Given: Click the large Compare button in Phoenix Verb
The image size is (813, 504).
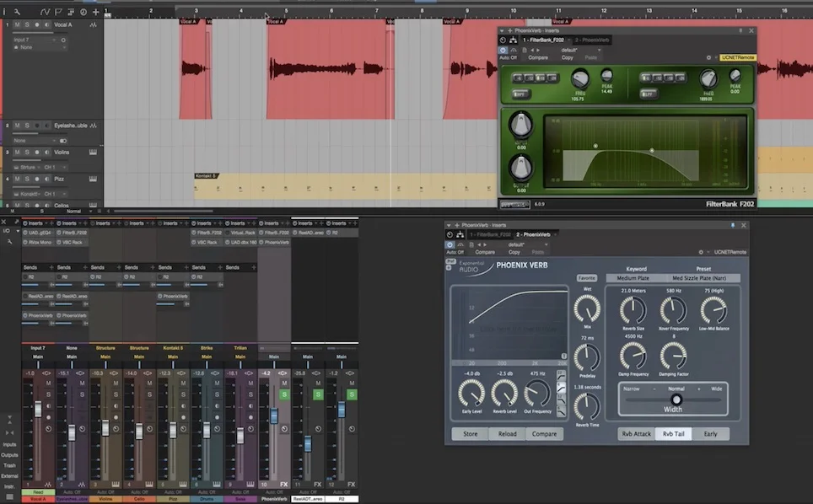Looking at the screenshot, I should pyautogui.click(x=544, y=434).
